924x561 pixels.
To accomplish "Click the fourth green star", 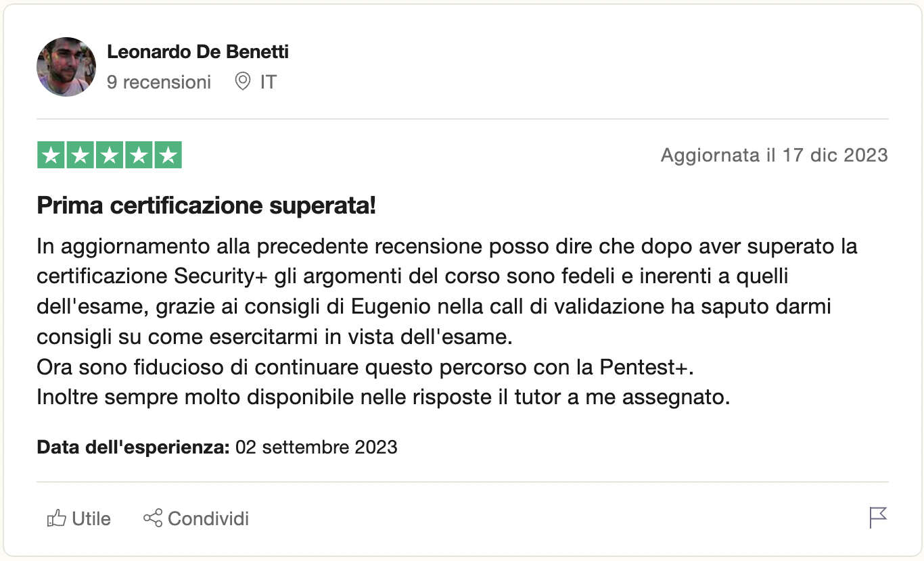I will pos(138,155).
